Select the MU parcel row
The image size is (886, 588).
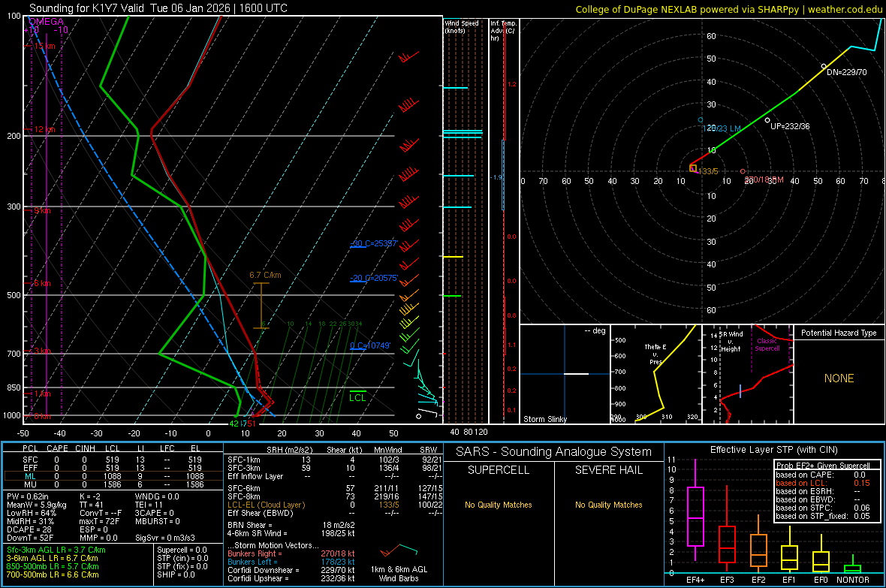(x=113, y=484)
